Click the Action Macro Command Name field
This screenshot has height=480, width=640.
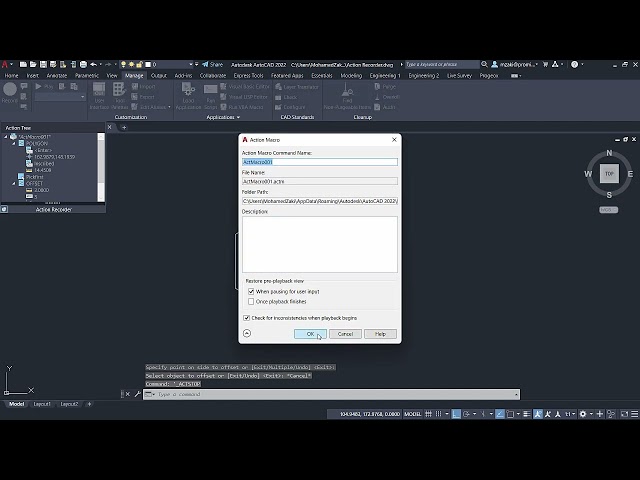point(320,162)
